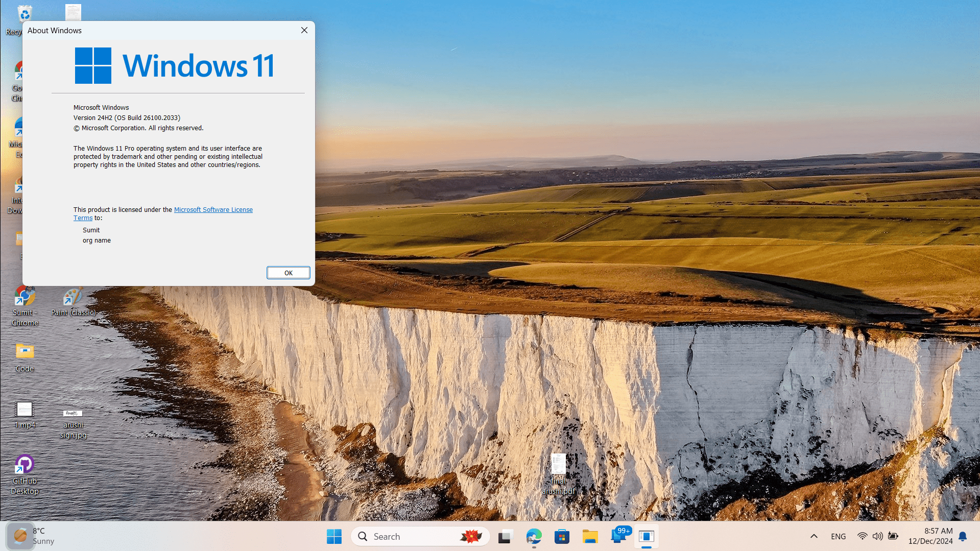Switch the ENG input language indicator
Image resolution: width=980 pixels, height=551 pixels.
point(838,536)
